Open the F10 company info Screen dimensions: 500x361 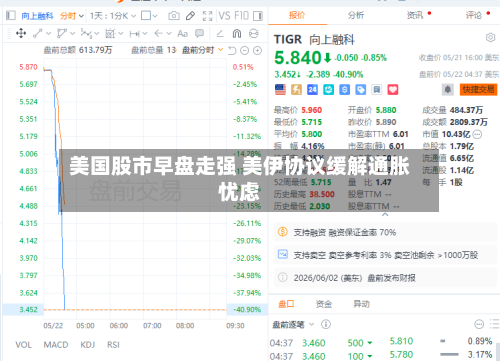(241, 16)
